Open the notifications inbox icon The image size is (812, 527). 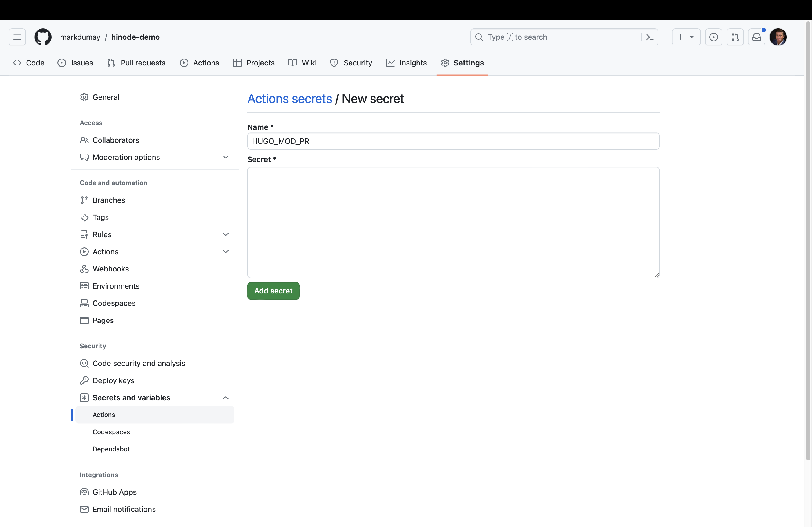click(x=756, y=37)
